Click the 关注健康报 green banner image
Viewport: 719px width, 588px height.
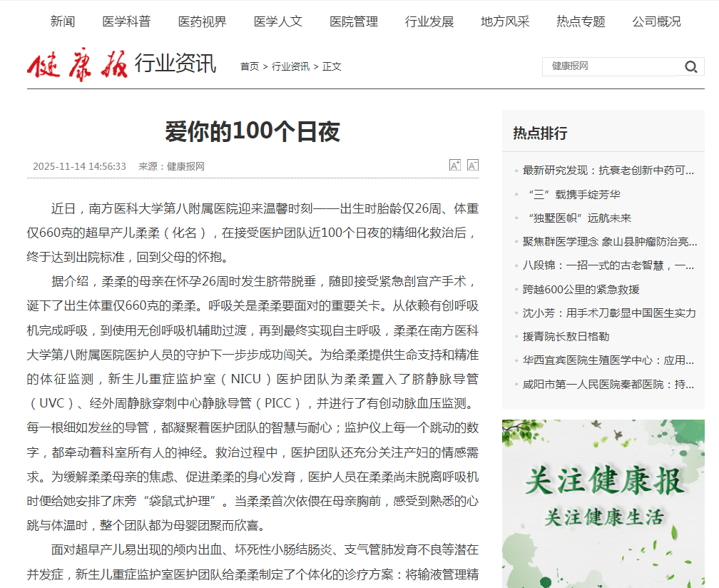click(603, 504)
